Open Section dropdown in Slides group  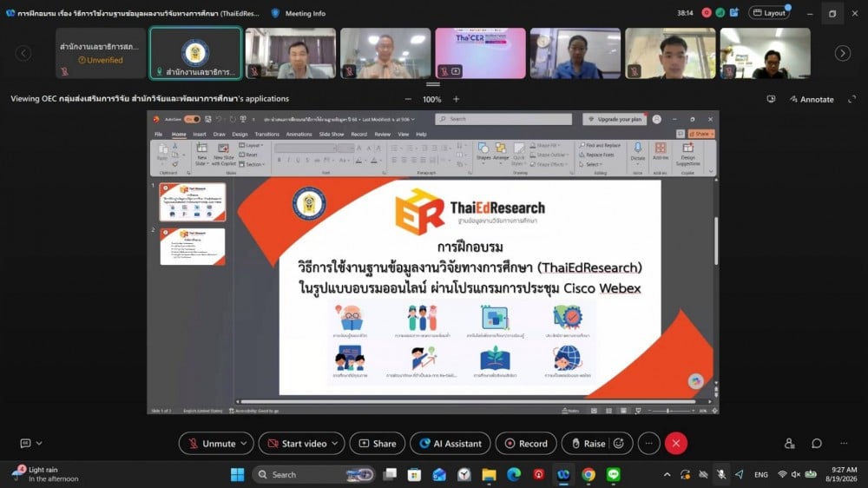point(252,164)
